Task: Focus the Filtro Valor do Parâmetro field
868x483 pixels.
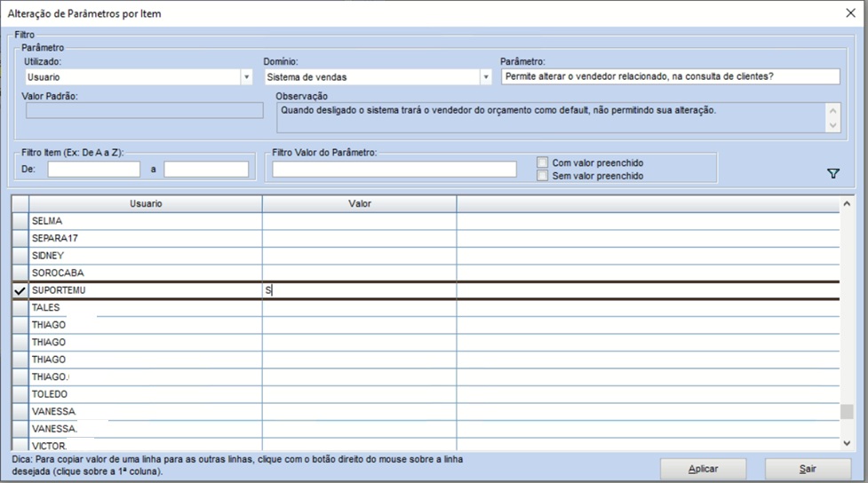Action: pyautogui.click(x=394, y=169)
